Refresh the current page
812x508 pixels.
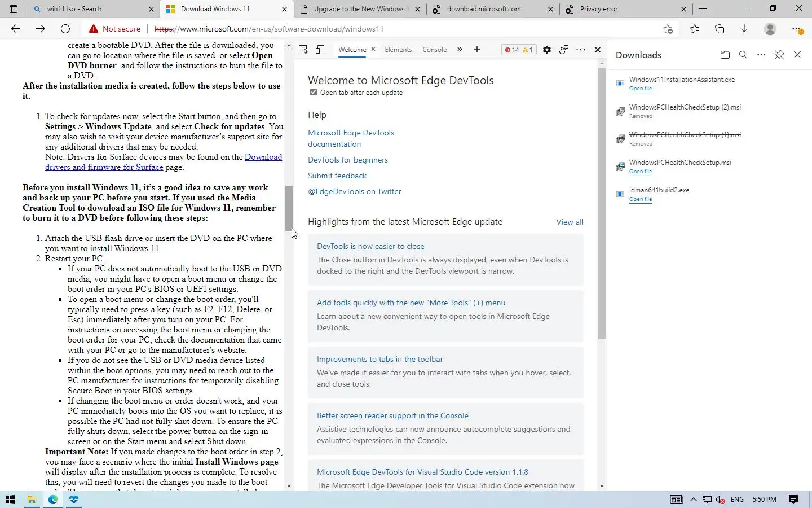point(65,29)
